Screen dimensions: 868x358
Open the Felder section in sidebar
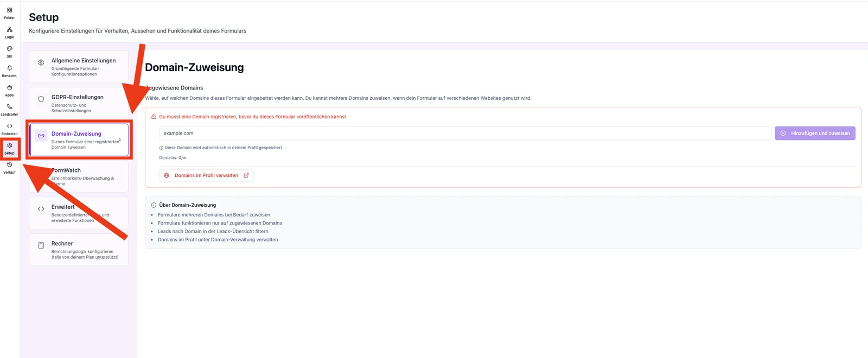point(9,13)
